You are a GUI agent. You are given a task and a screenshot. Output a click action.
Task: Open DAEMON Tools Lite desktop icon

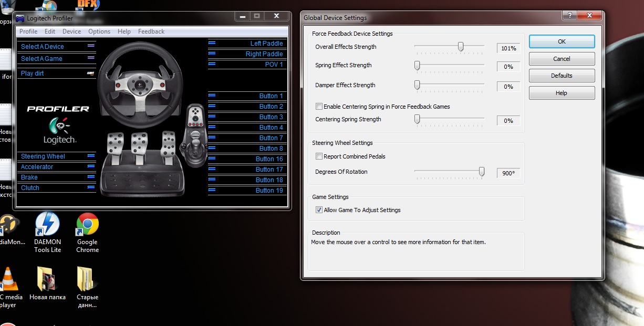[x=47, y=225]
